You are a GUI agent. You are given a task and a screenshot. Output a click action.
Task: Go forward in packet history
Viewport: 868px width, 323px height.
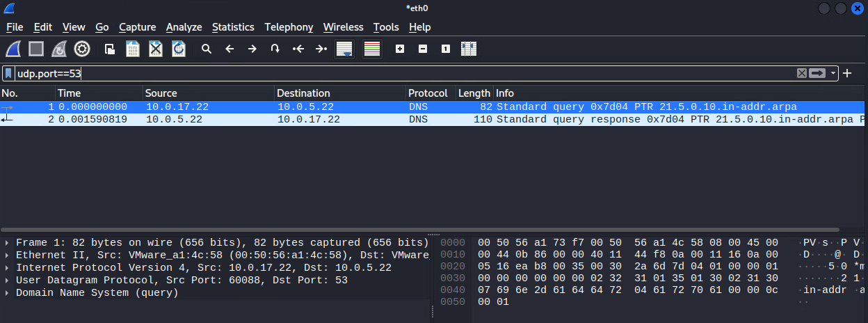coord(252,49)
